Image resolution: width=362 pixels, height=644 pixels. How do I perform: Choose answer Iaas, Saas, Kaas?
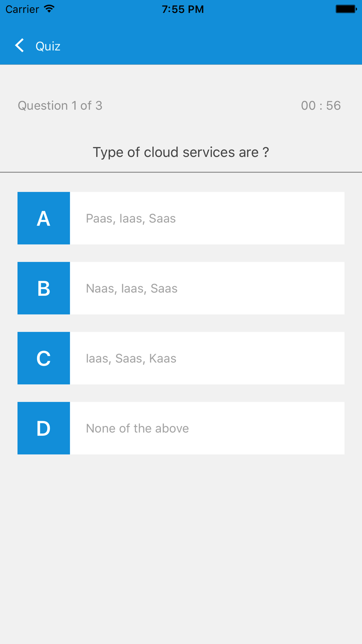tap(131, 358)
